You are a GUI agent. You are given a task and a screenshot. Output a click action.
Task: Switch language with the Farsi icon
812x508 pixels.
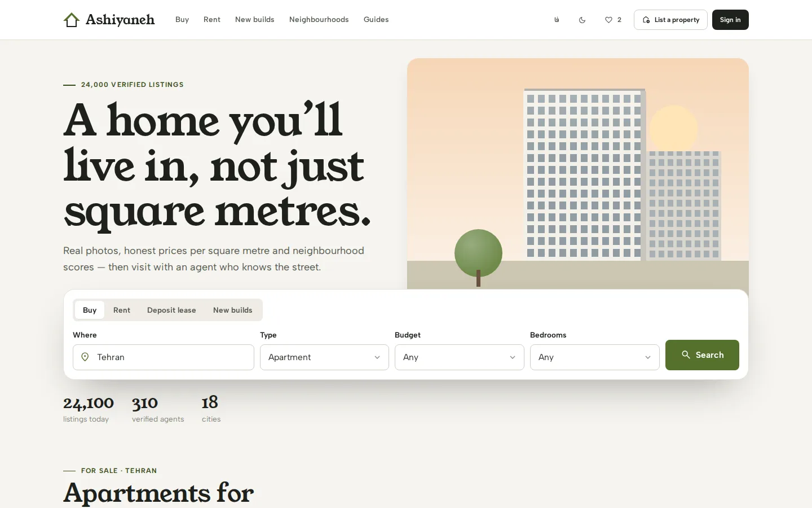[x=557, y=20]
